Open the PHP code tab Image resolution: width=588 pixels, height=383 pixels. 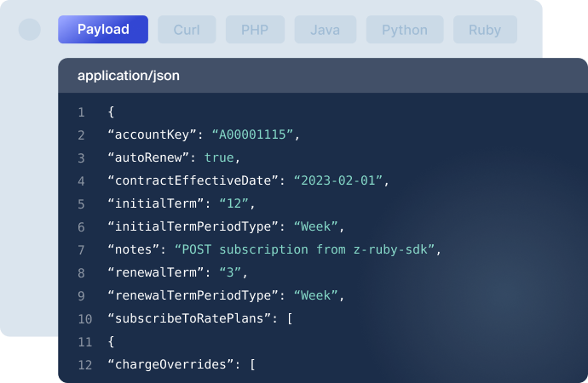point(255,30)
